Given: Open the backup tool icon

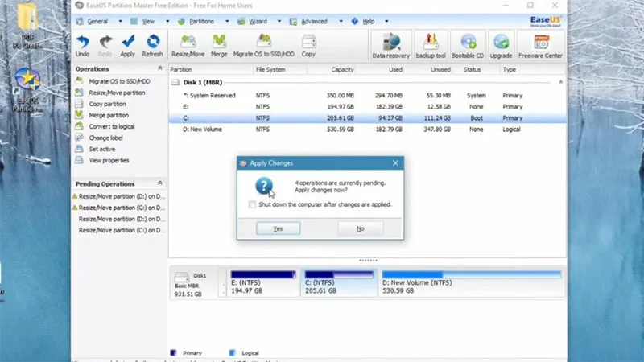Looking at the screenshot, I should click(x=431, y=45).
